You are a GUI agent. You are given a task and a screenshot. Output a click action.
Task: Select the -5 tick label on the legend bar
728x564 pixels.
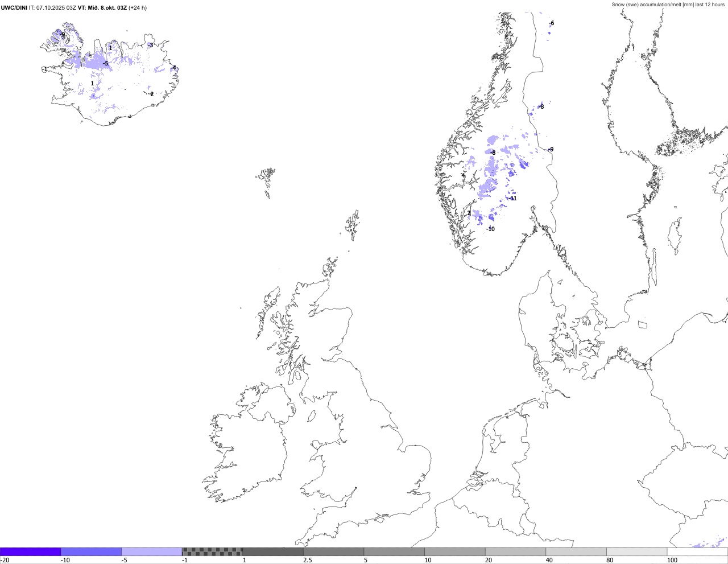(124, 560)
